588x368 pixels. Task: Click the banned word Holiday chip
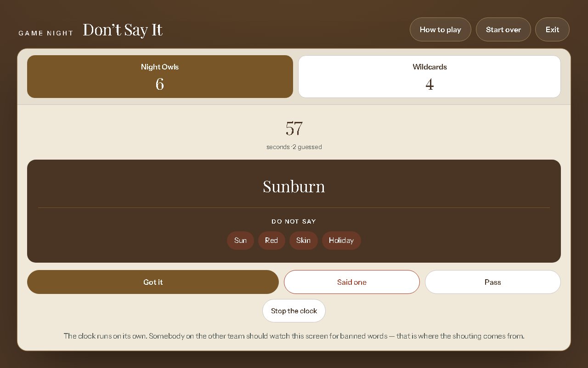click(x=341, y=241)
